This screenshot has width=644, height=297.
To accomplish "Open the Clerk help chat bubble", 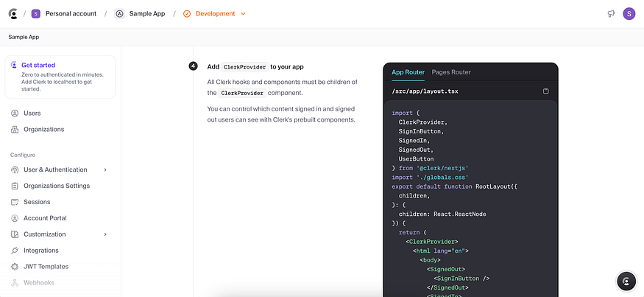I will click(626, 282).
